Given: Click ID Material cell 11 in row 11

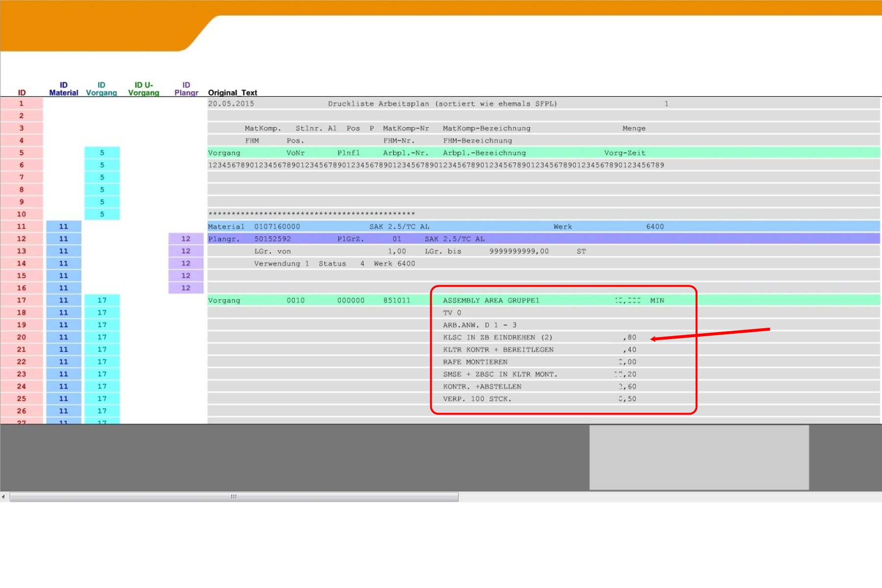Looking at the screenshot, I should pyautogui.click(x=64, y=226).
